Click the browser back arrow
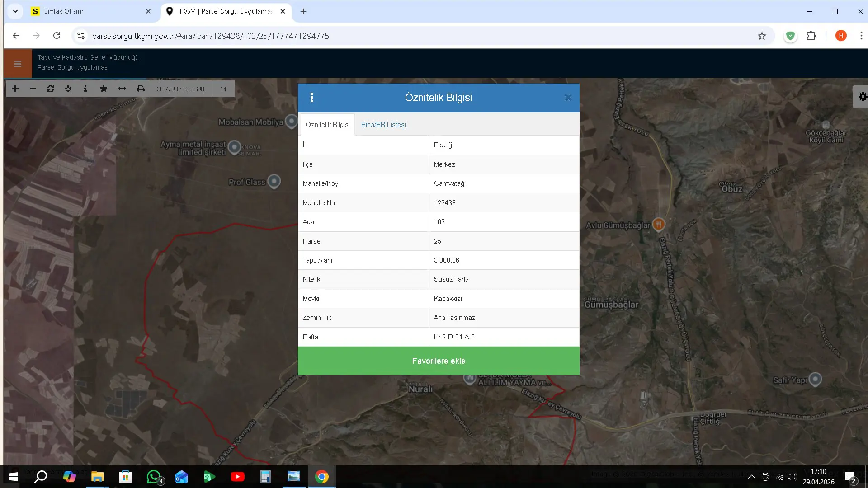Image resolution: width=868 pixels, height=488 pixels. 16,36
